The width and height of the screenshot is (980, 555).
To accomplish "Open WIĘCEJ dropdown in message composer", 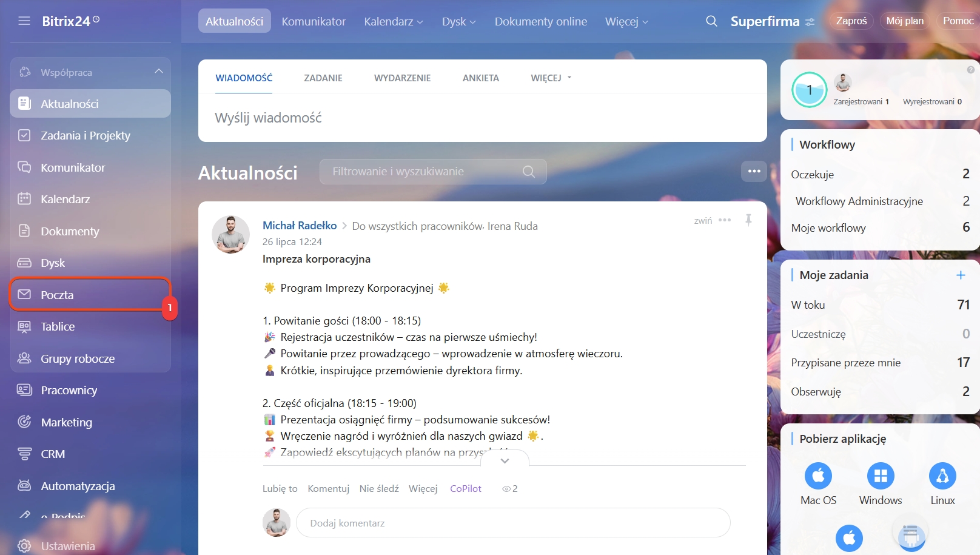I will (x=551, y=78).
